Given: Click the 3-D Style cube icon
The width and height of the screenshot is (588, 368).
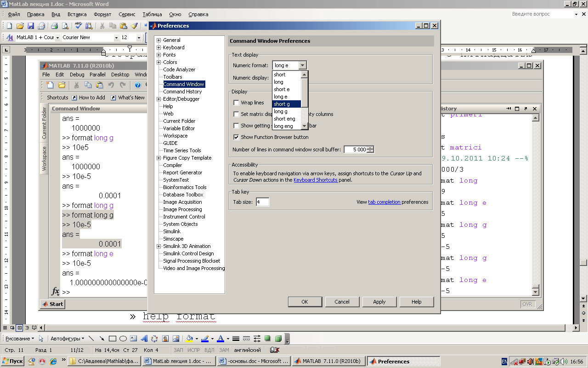Looking at the screenshot, I should tap(278, 339).
